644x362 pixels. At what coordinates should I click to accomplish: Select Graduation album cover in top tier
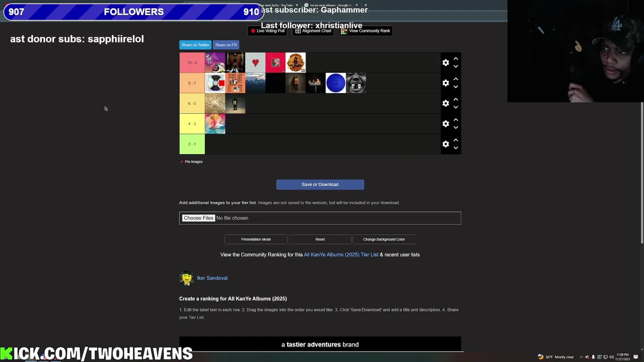point(215,63)
